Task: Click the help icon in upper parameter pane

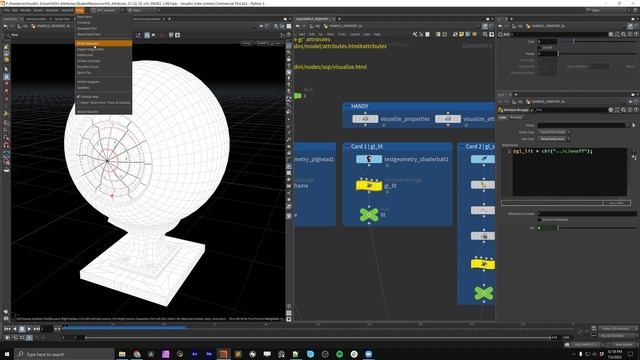Action: 636,35
